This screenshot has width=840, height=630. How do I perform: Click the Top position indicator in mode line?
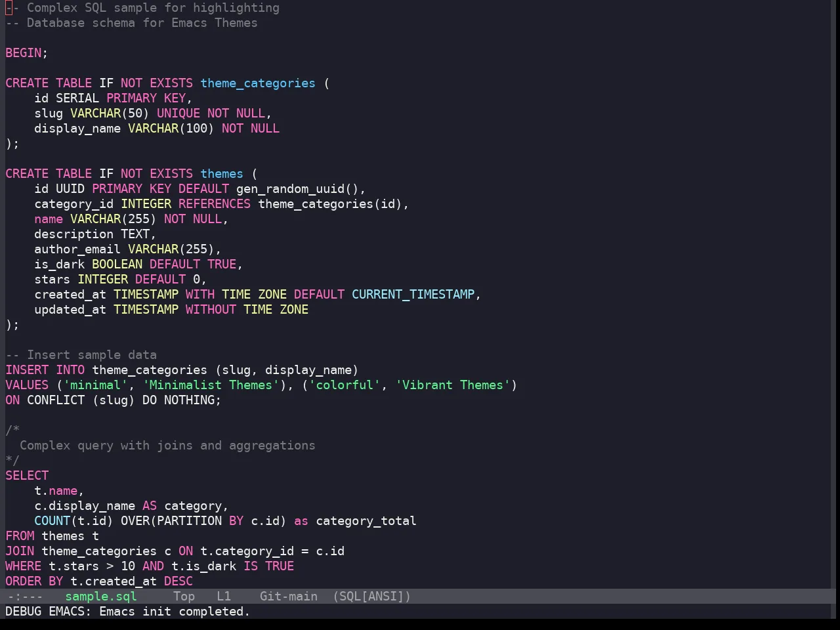click(184, 597)
